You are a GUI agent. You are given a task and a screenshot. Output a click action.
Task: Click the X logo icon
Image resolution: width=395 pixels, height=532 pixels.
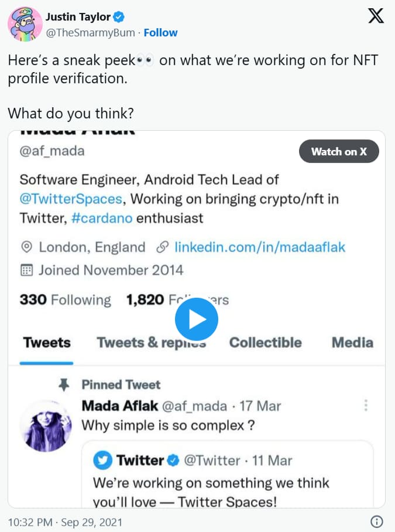coord(376,16)
